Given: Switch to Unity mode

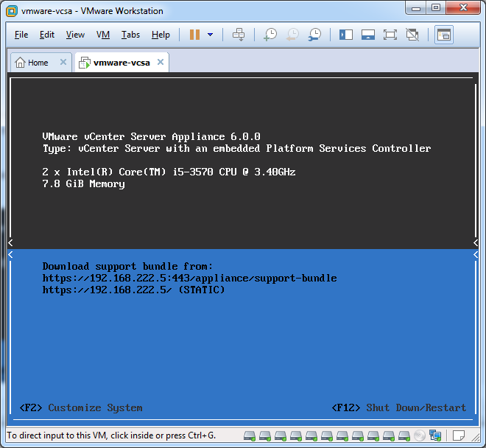Looking at the screenshot, I should (x=412, y=35).
